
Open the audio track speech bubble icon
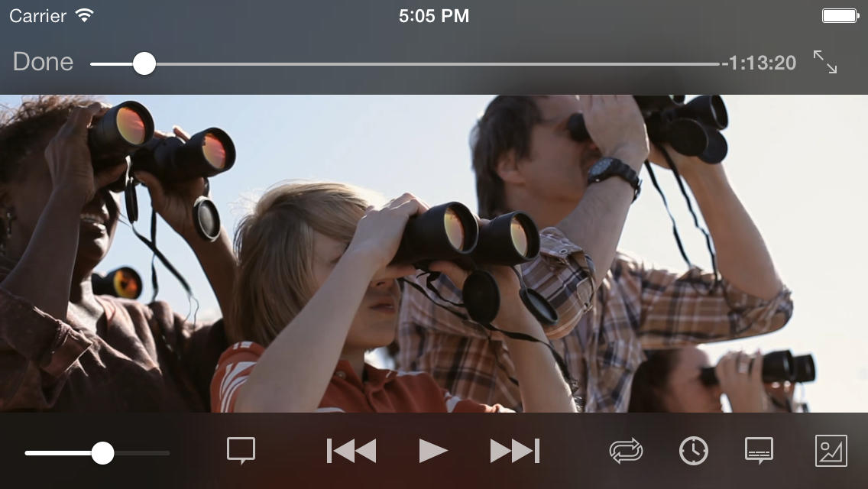tap(241, 450)
